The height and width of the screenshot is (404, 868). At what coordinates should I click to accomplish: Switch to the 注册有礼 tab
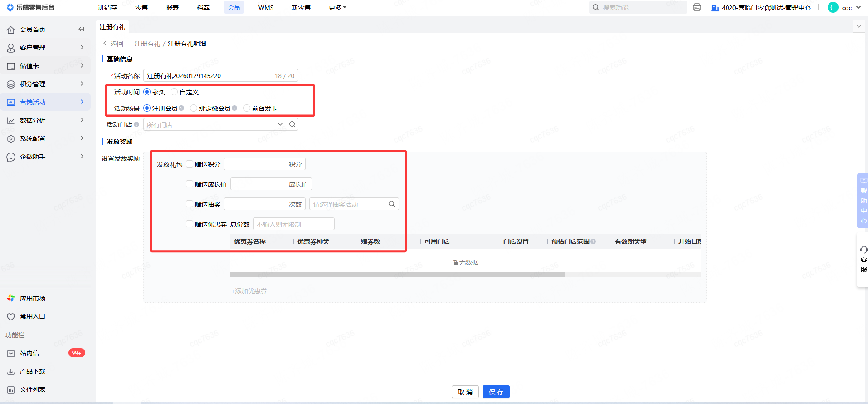[x=112, y=27]
